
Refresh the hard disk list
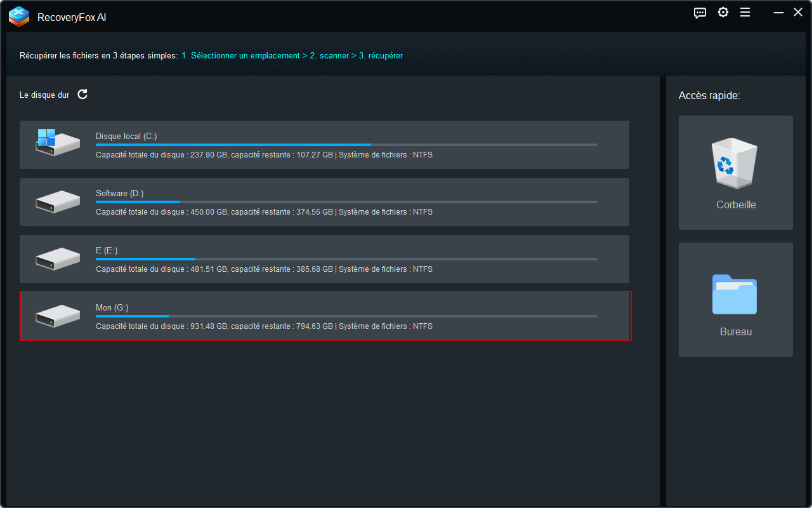pos(82,95)
